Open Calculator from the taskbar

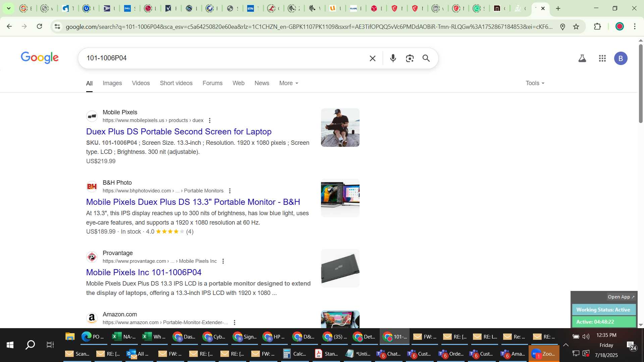pyautogui.click(x=295, y=354)
